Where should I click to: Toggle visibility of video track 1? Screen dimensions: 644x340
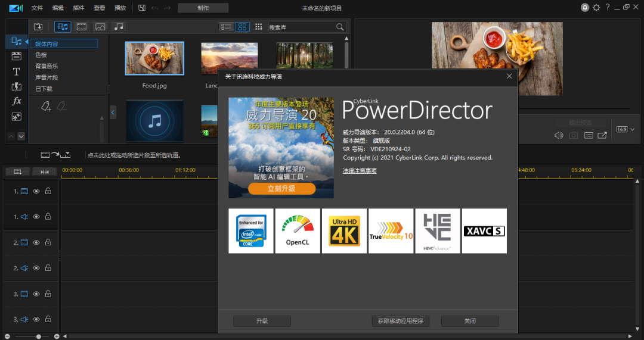(x=36, y=191)
